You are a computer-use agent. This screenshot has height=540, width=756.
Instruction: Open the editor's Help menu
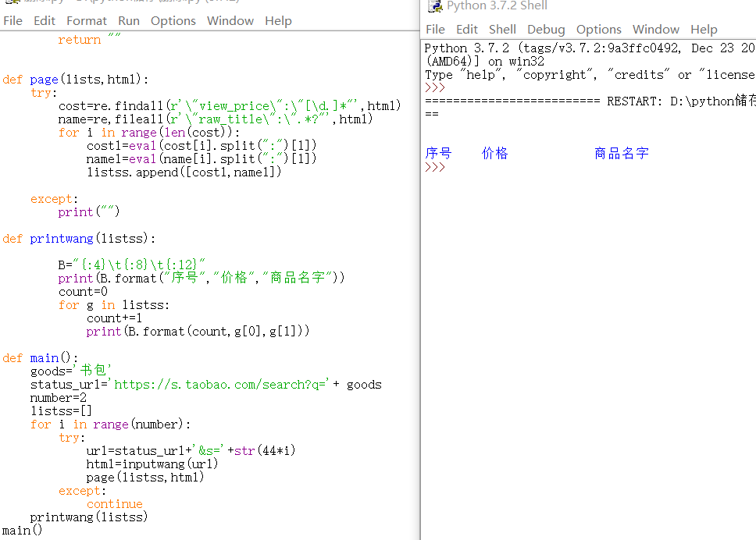coord(278,21)
